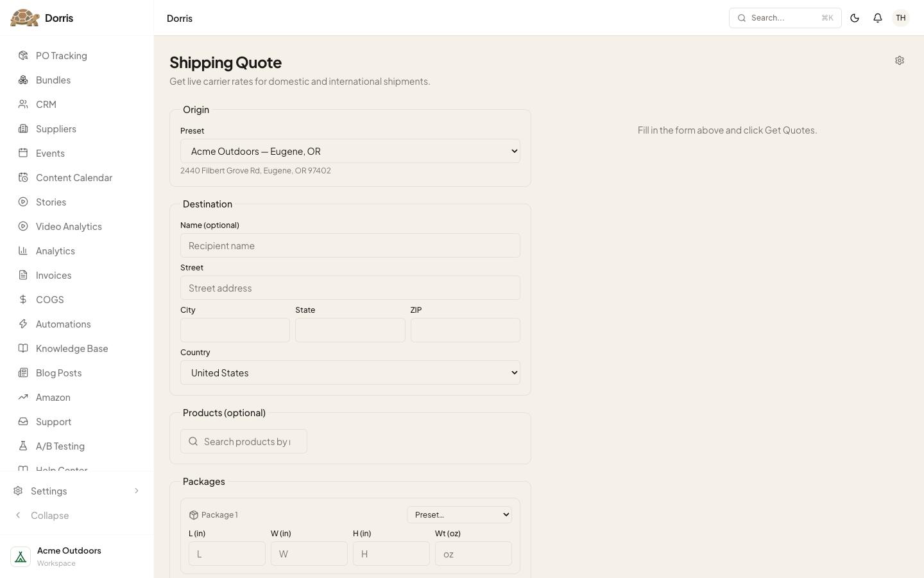Viewport: 924px width, 578px height.
Task: Open shipping quote settings gear
Action: pyautogui.click(x=900, y=60)
